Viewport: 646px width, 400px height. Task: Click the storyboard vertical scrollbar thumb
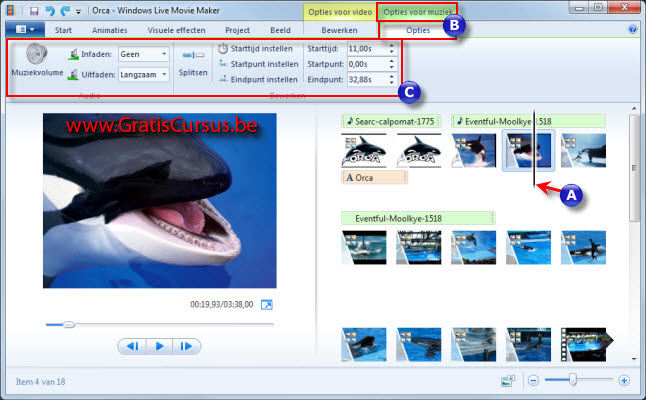634,168
